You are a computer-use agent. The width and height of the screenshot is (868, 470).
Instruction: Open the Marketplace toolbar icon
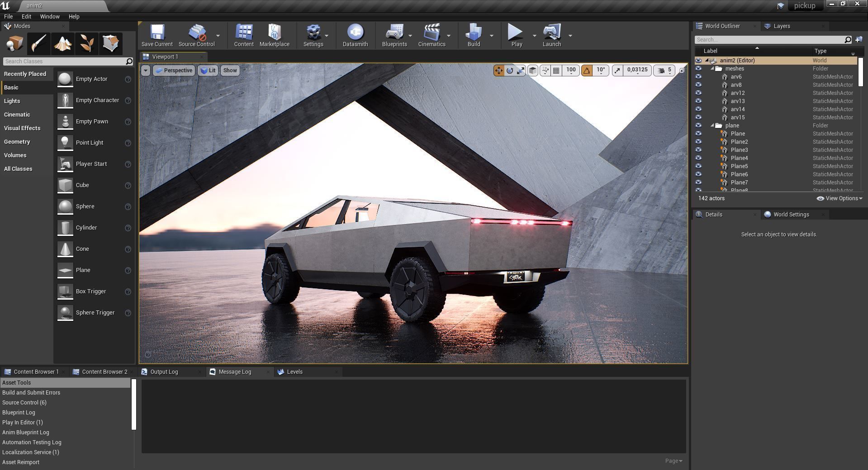(x=275, y=36)
